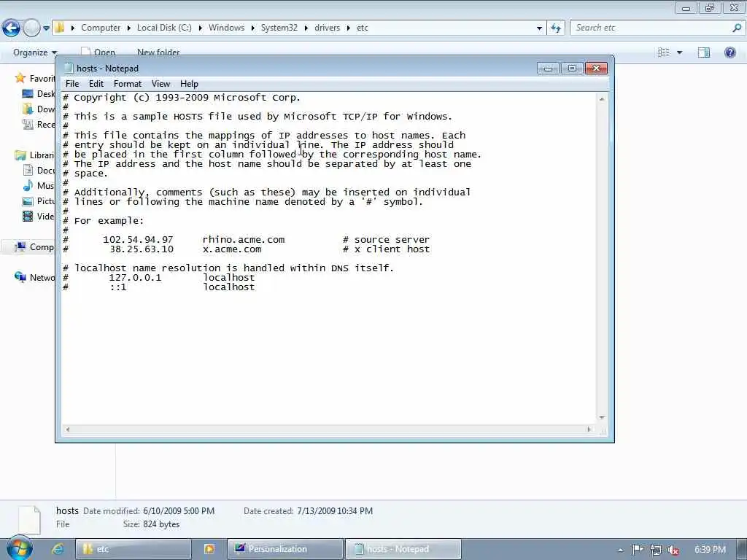
Task: Switch to the etc folder taskbar button
Action: (x=133, y=549)
